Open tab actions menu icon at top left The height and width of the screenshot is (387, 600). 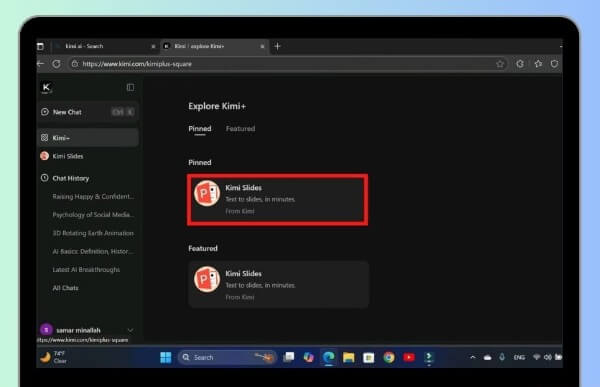click(x=40, y=46)
